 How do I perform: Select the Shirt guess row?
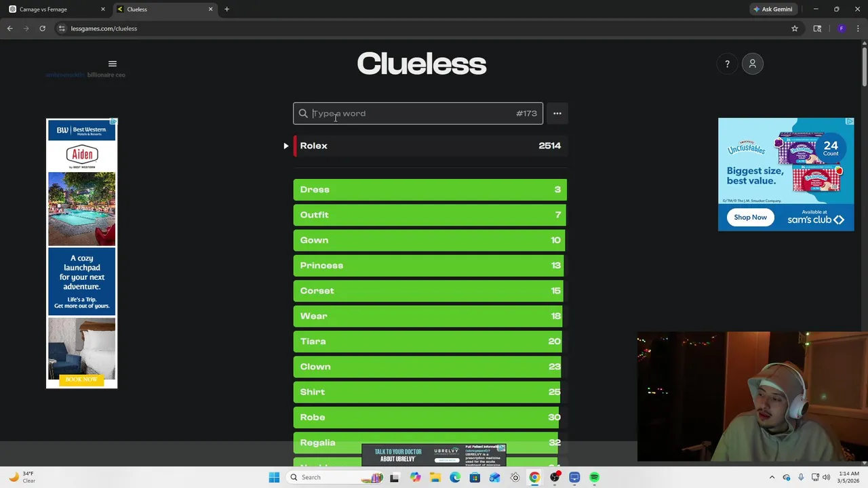tap(430, 392)
